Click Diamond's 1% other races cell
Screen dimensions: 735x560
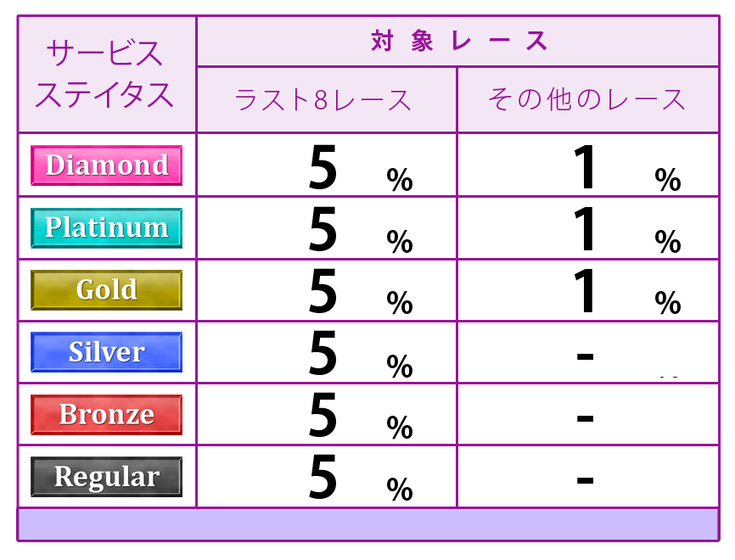(588, 165)
